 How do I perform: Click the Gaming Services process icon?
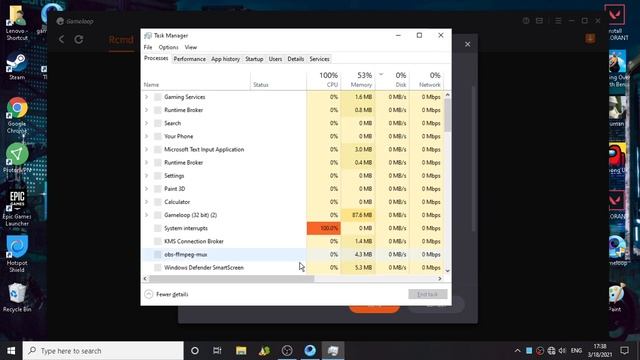158,97
